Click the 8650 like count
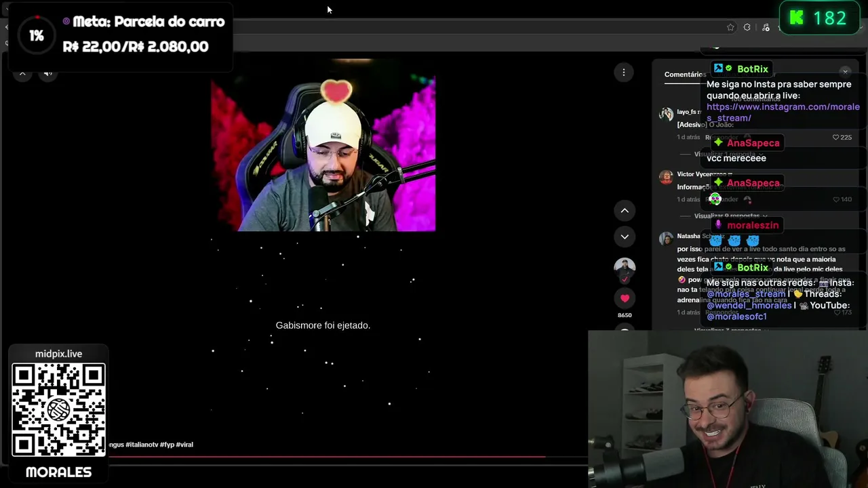The height and width of the screenshot is (488, 868). point(625,315)
